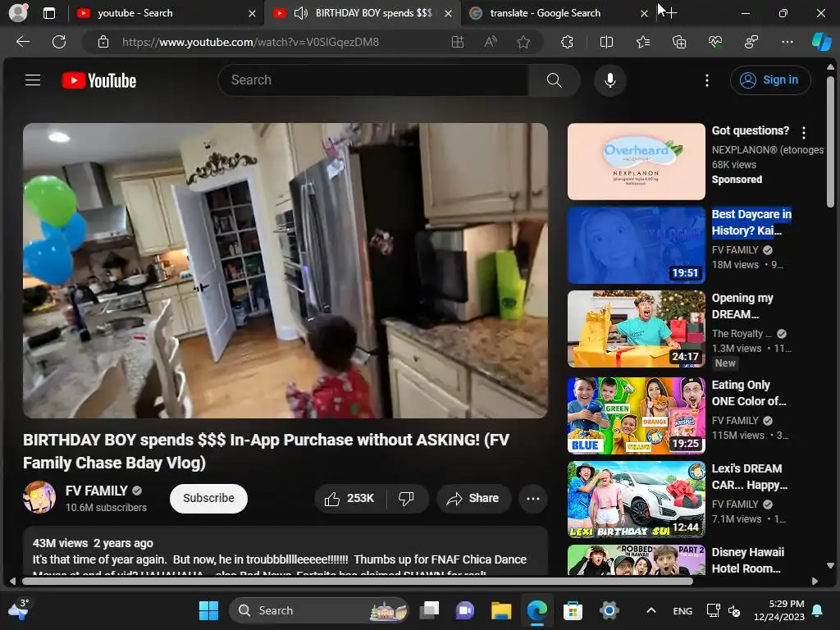Open notification bell in system tray
840x630 pixels.
(x=818, y=610)
